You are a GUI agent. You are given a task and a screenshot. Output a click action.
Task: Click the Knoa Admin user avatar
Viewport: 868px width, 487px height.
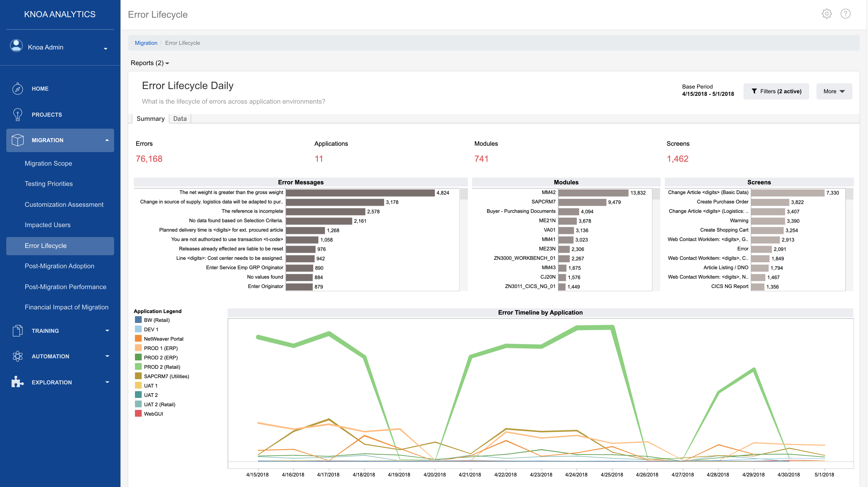(16, 46)
